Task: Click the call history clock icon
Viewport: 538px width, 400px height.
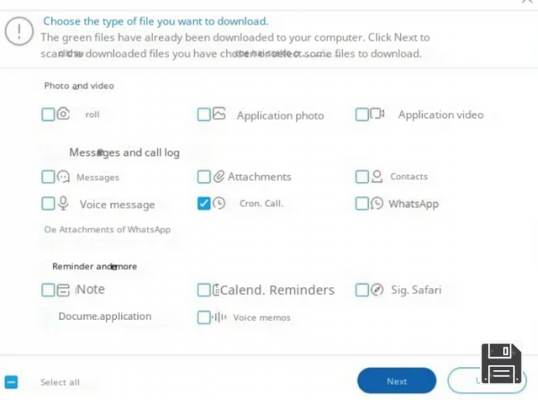Action: (x=219, y=203)
